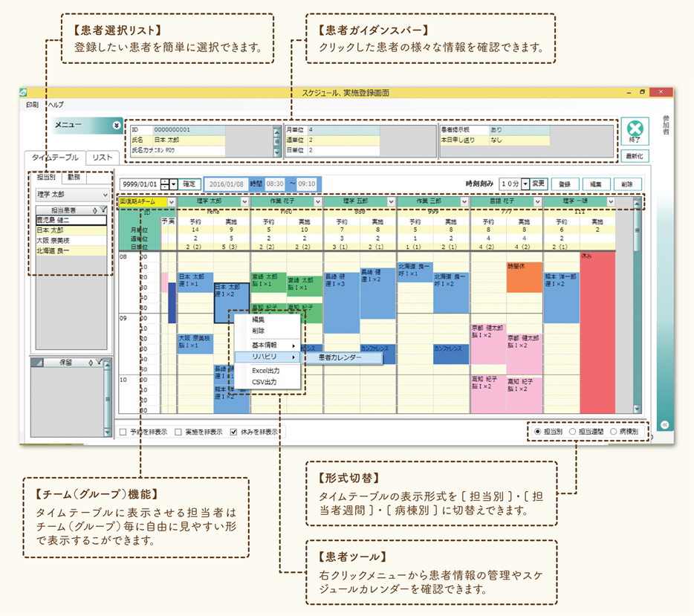Viewport: 694px width, 616px height.
Task: Click the sort diamond icon in 担当患者 header
Action: click(x=94, y=210)
